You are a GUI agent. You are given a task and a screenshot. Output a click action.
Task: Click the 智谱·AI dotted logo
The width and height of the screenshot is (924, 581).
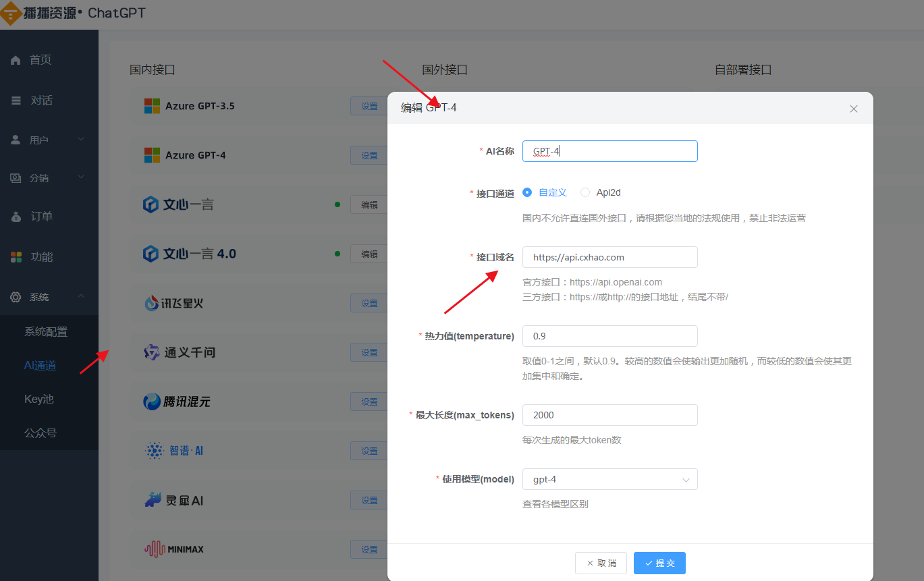tap(155, 451)
